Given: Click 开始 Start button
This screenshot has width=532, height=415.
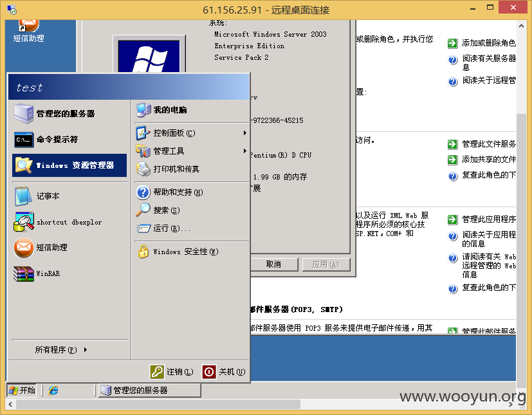Looking at the screenshot, I should (21, 391).
